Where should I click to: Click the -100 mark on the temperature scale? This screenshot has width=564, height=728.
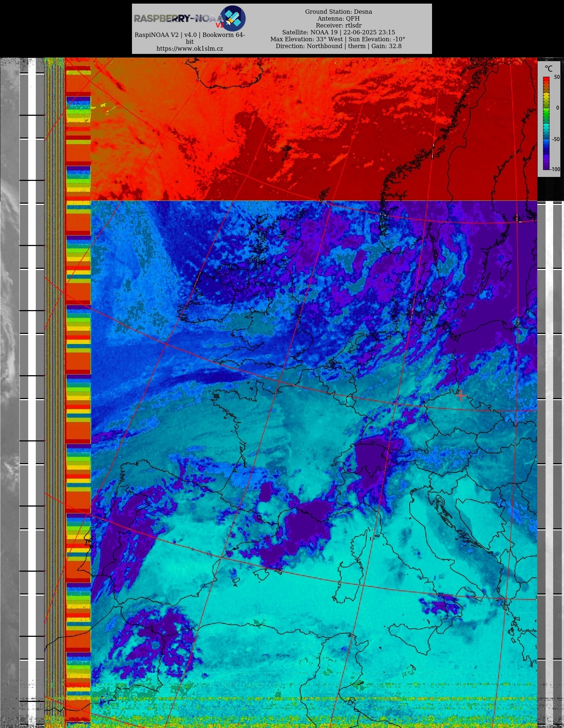pos(555,169)
